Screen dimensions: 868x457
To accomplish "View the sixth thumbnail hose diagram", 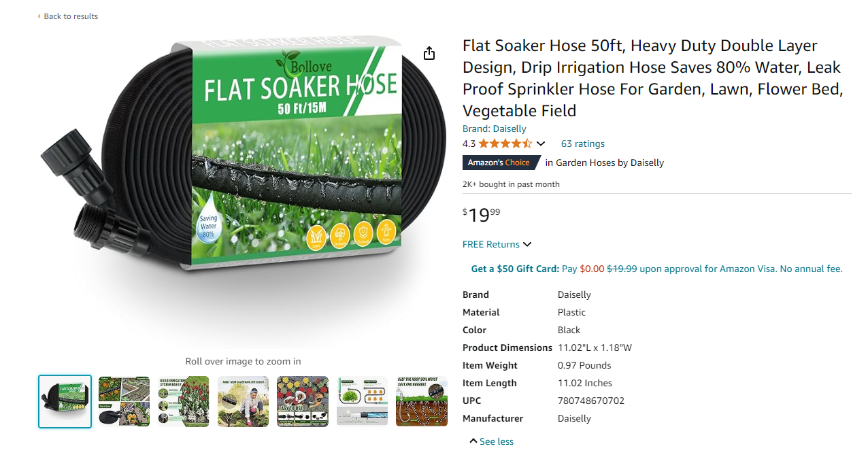I will (x=362, y=401).
